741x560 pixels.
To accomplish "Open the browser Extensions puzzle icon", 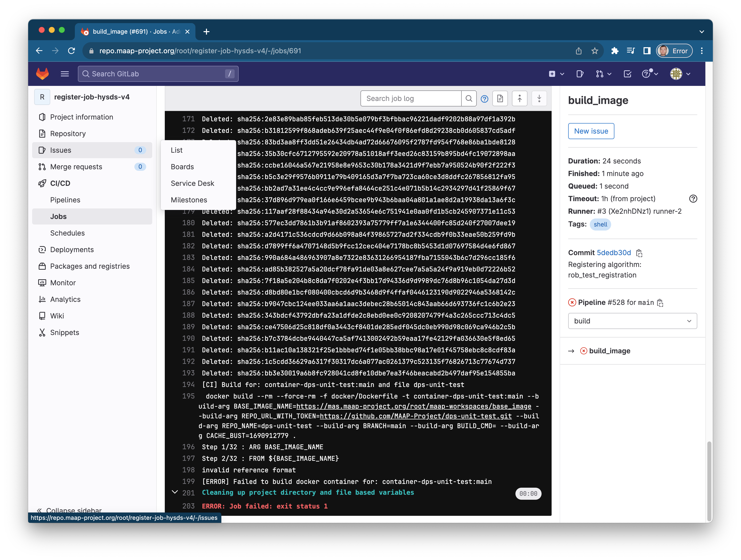I will pyautogui.click(x=615, y=50).
